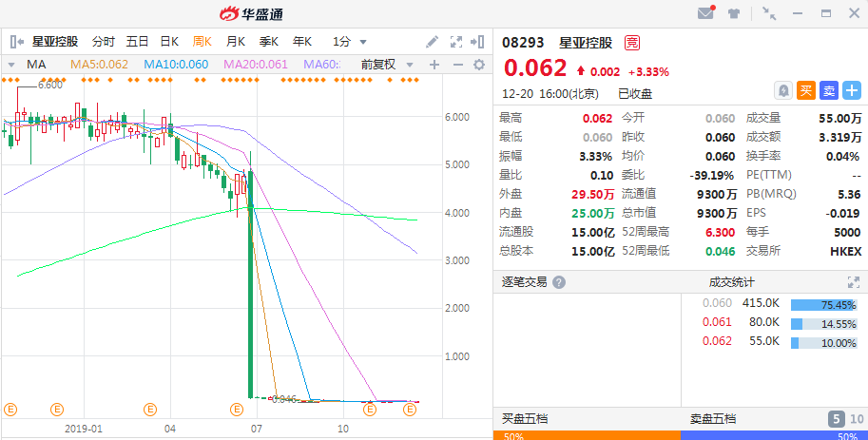The width and height of the screenshot is (868, 440).
Task: Zoom out chart with minus icon
Action: pyautogui.click(x=458, y=65)
